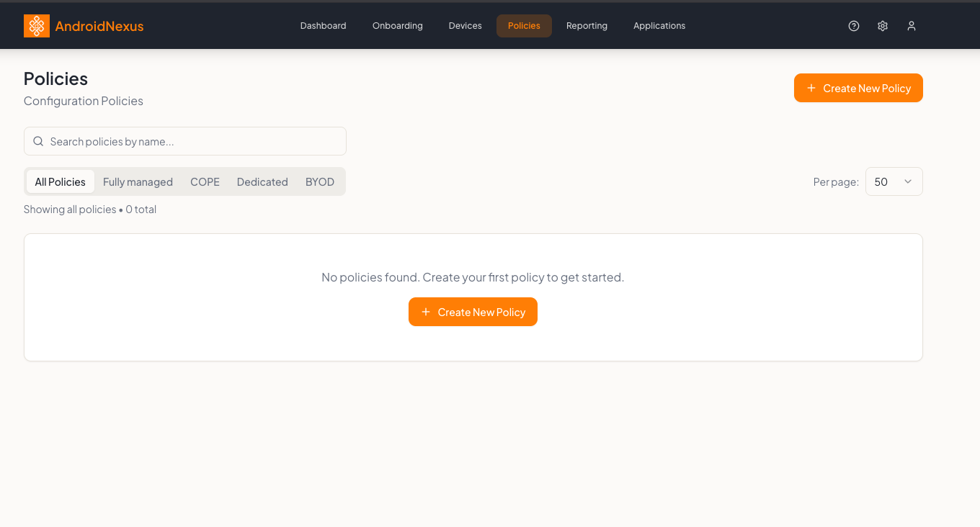Click the user profile icon
The image size is (980, 527).
click(x=912, y=26)
